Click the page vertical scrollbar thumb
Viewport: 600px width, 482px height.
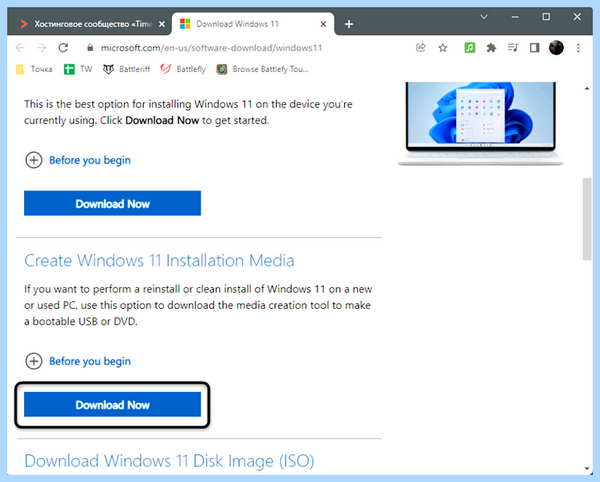pyautogui.click(x=587, y=219)
